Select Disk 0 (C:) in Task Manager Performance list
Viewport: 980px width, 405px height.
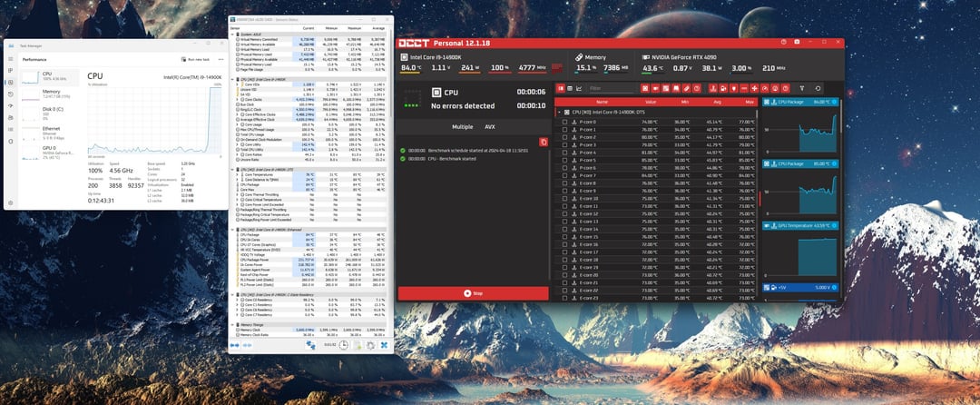point(50,114)
